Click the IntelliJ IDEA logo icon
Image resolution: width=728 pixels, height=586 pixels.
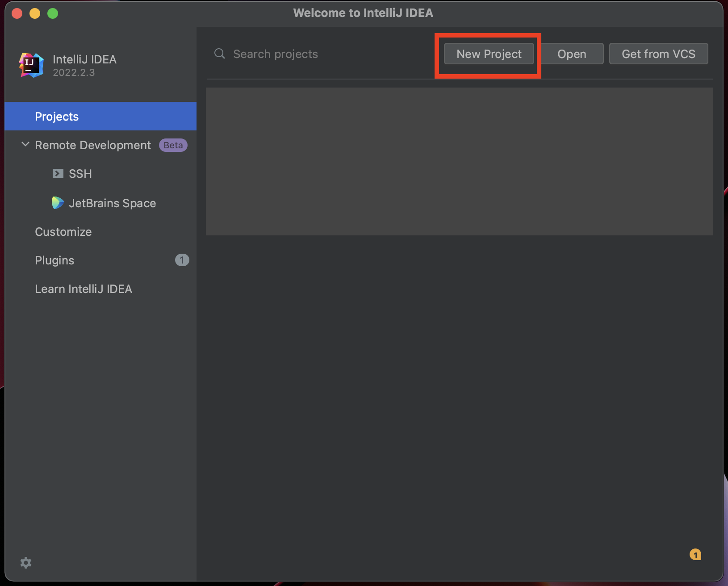point(31,65)
